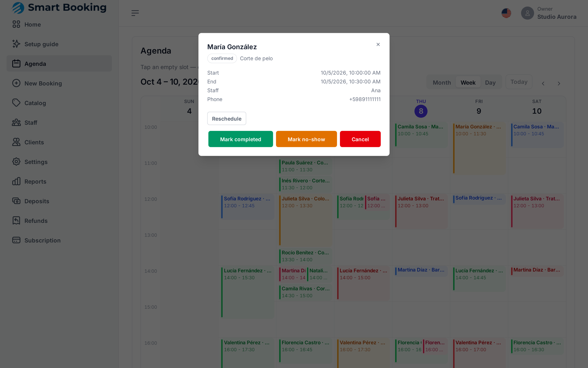The height and width of the screenshot is (368, 588).
Task: Click the Reschedule button
Action: (227, 119)
